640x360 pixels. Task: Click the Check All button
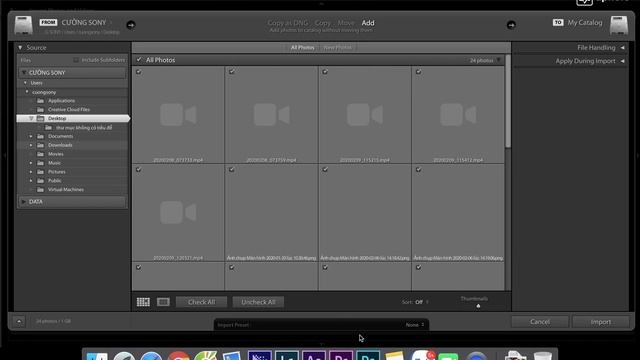pos(201,302)
